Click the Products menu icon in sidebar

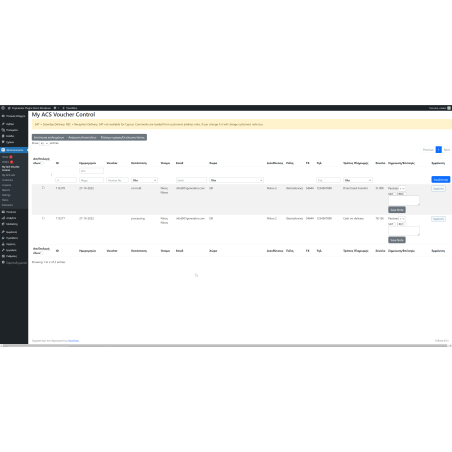click(3, 212)
